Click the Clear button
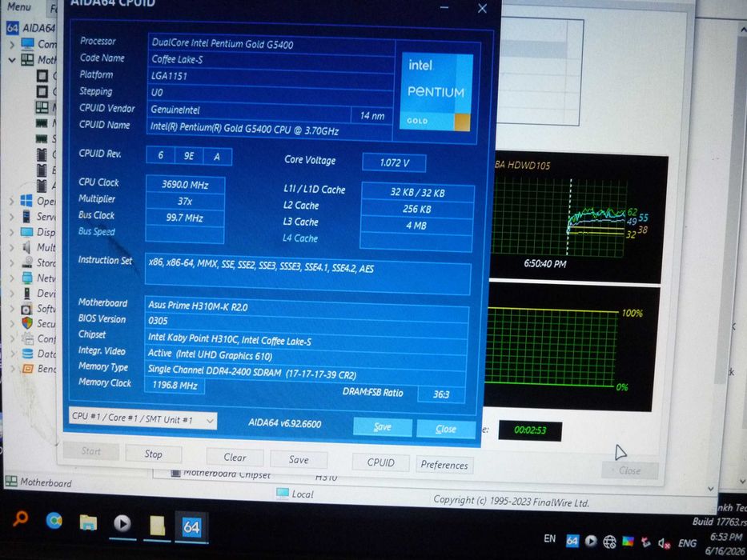Viewport: 747px width, 560px height. [x=235, y=458]
